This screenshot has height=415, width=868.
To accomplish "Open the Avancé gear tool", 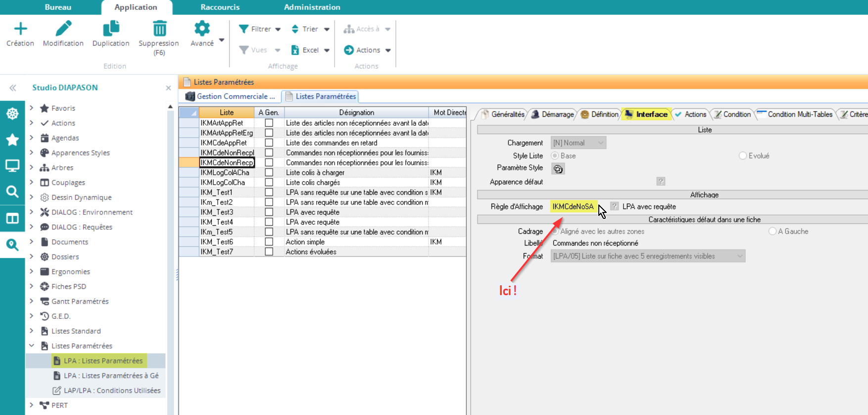I will coord(202,29).
